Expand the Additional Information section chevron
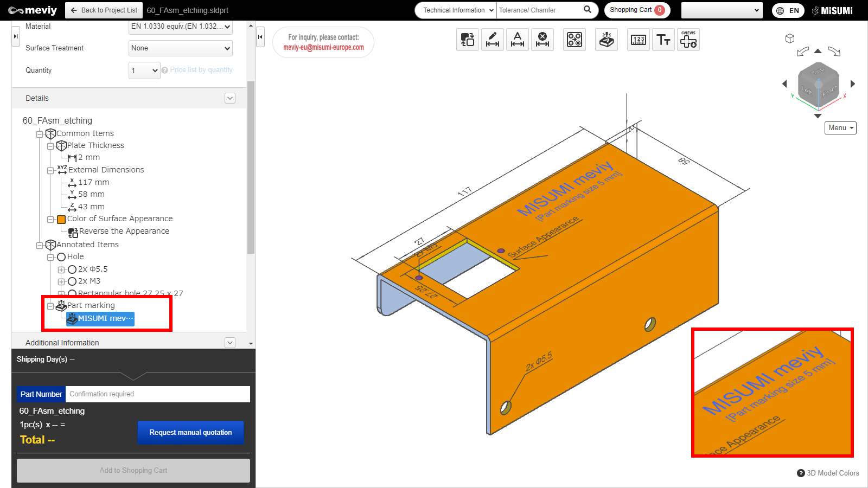 [x=230, y=343]
